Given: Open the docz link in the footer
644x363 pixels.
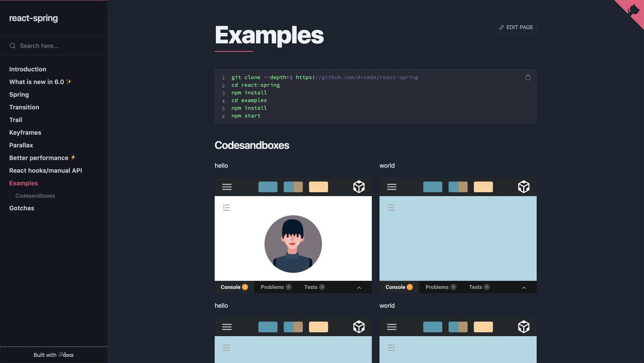Looking at the screenshot, I should (x=67, y=354).
